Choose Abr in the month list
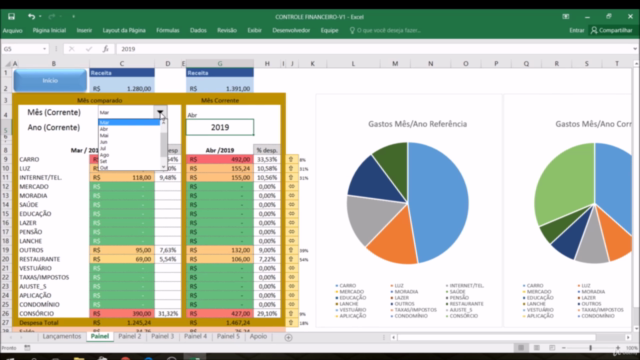The image size is (640, 360). (104, 129)
